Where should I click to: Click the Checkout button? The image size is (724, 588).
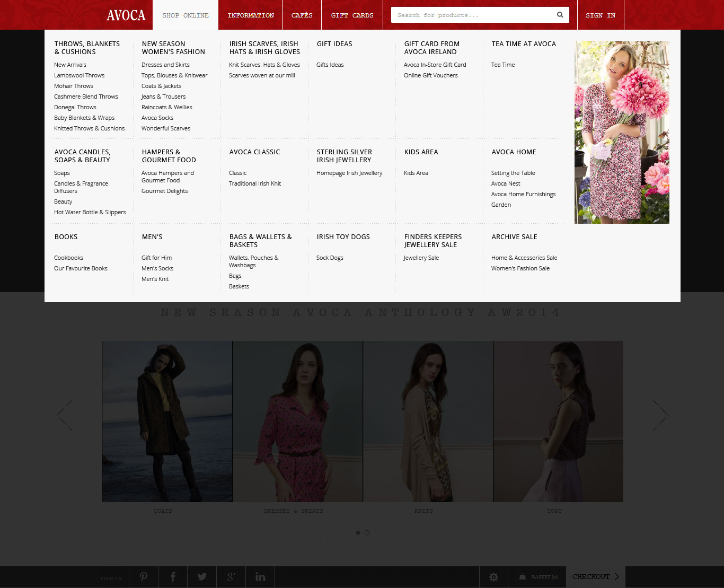(596, 577)
